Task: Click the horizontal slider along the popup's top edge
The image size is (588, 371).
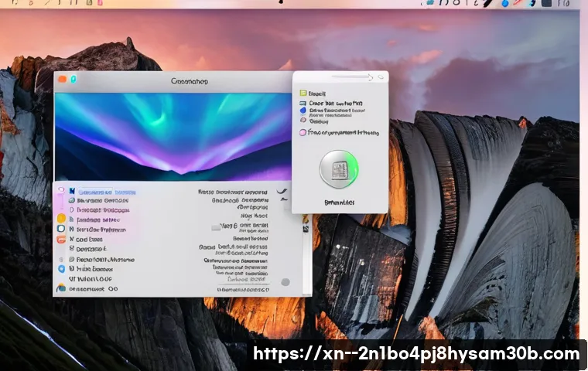Action: 347,77
